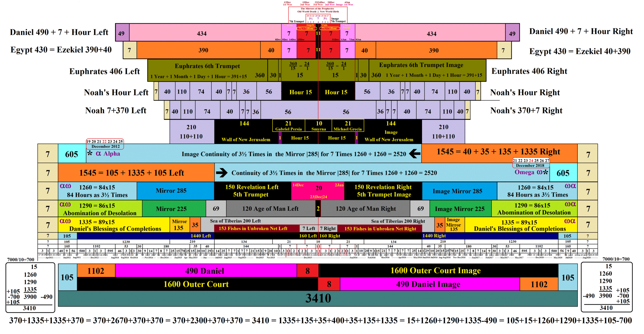Viewport: 644px width, 334px height.
Task: Click the 'Euphrates 406 Right' label
Action: (x=529, y=71)
